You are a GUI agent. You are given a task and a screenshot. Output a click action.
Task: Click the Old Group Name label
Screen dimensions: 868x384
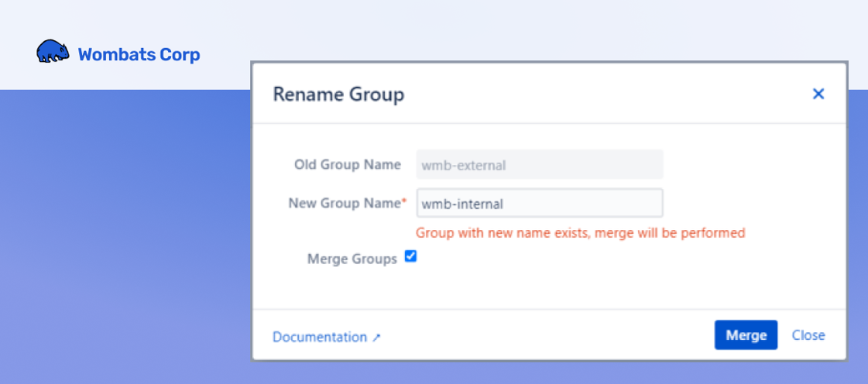coord(347,164)
